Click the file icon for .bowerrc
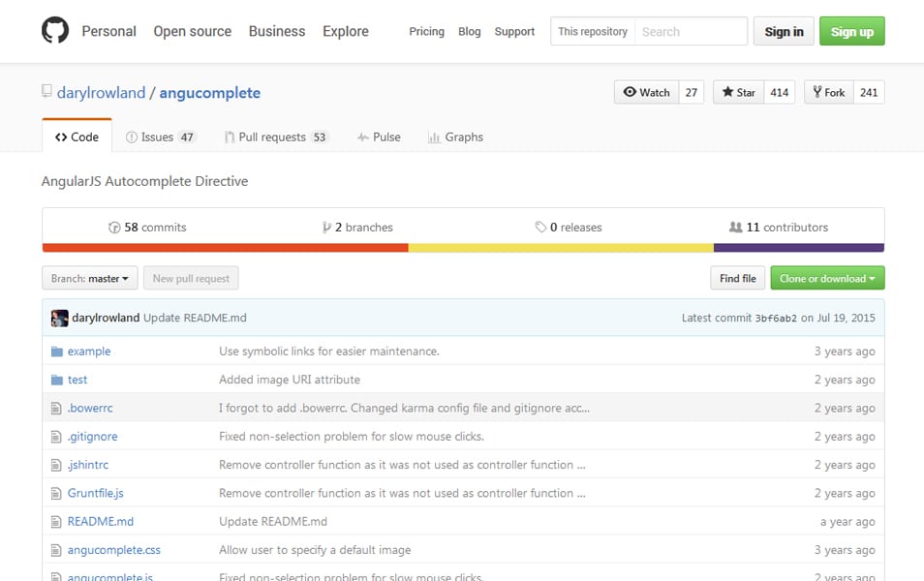The width and height of the screenshot is (924, 581). 56,409
